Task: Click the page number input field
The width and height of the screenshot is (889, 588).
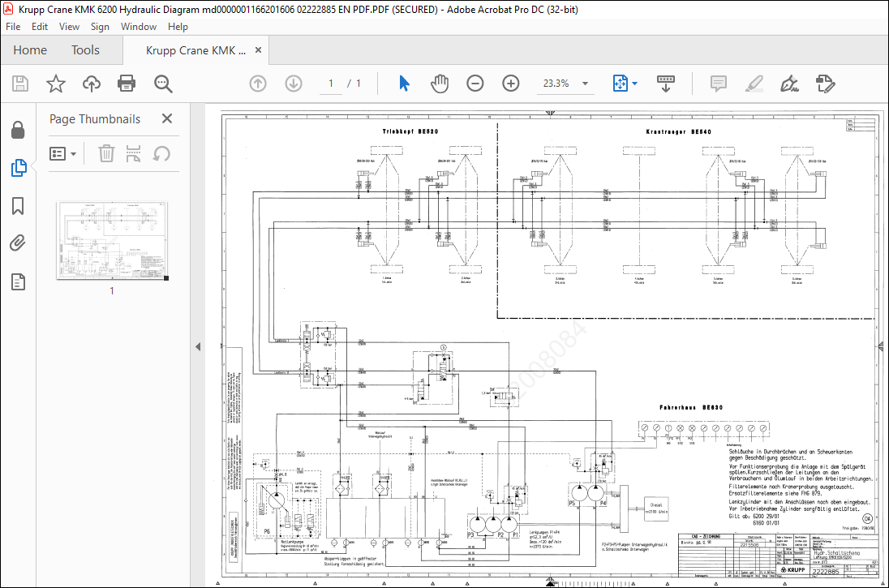Action: [x=331, y=84]
